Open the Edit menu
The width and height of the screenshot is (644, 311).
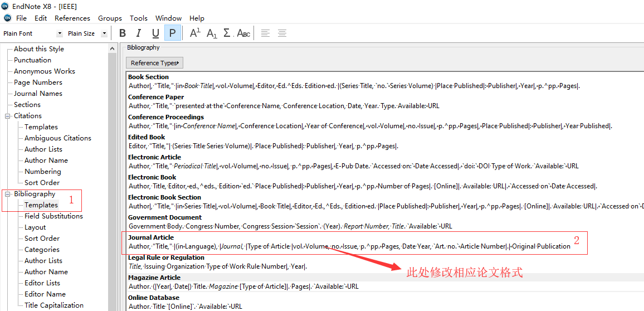[41, 18]
